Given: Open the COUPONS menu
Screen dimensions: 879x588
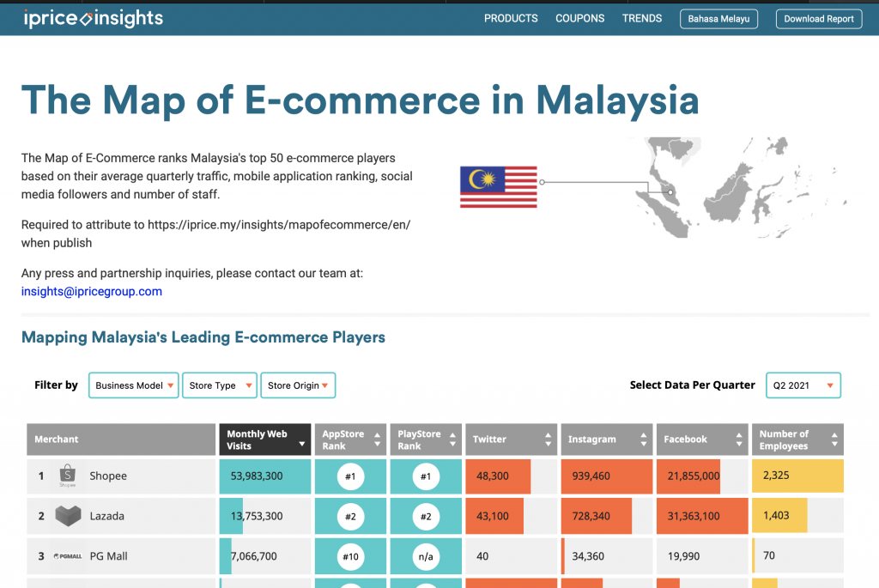Looking at the screenshot, I should click(579, 19).
